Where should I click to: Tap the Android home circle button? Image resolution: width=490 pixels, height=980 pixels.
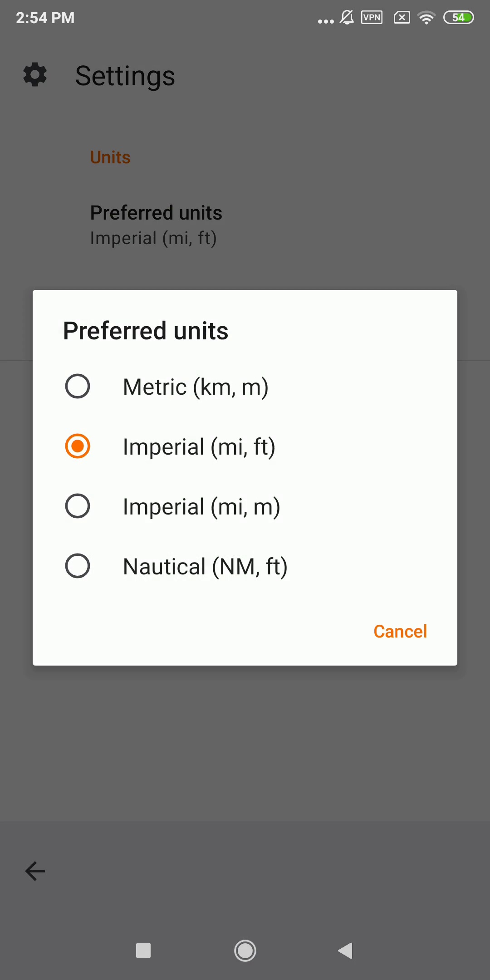[x=245, y=951]
